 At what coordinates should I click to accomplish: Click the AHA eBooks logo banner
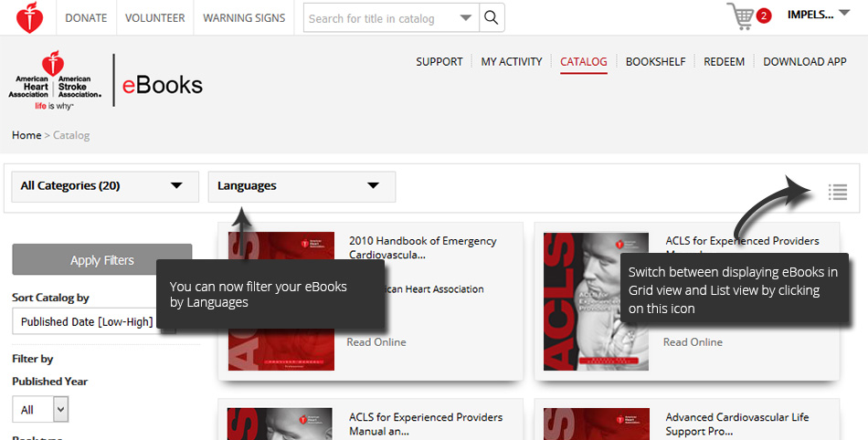tap(106, 80)
